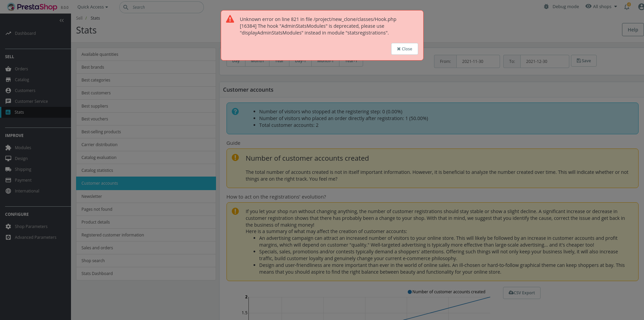Collapse the left sidebar with the chevrons
The height and width of the screenshot is (320, 644).
click(x=62, y=20)
